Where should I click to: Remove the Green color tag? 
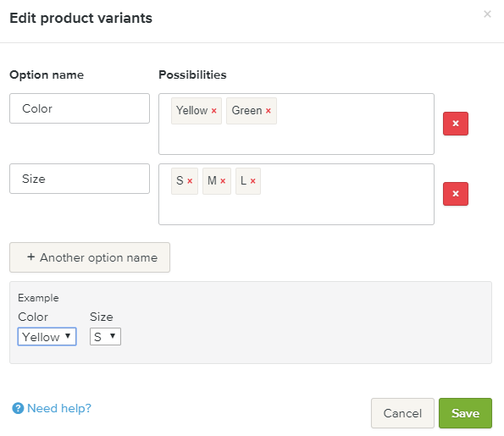coord(268,111)
